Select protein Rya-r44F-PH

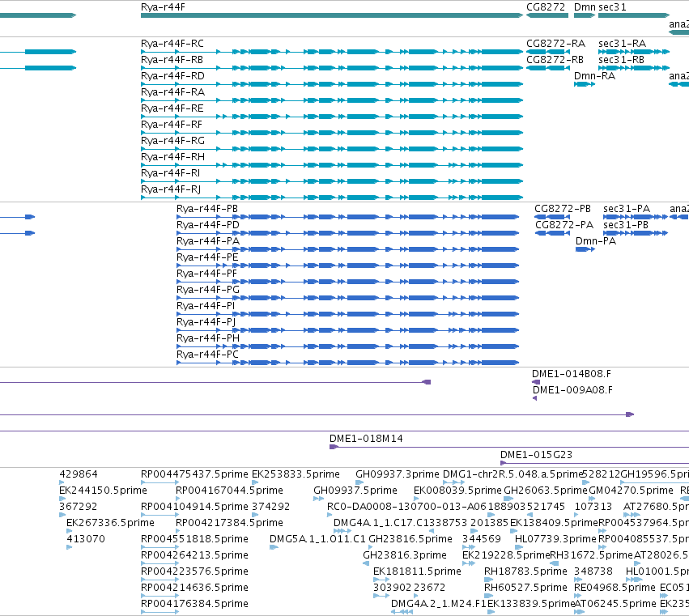[208, 338]
